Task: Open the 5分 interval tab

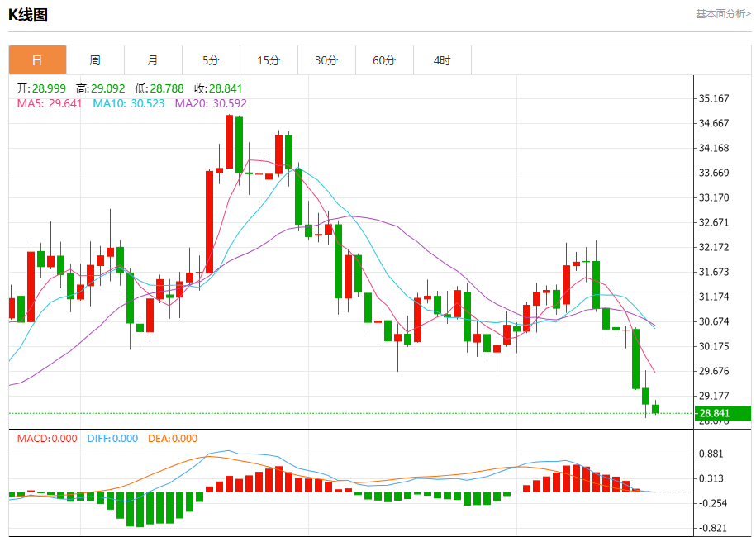Action: point(212,60)
